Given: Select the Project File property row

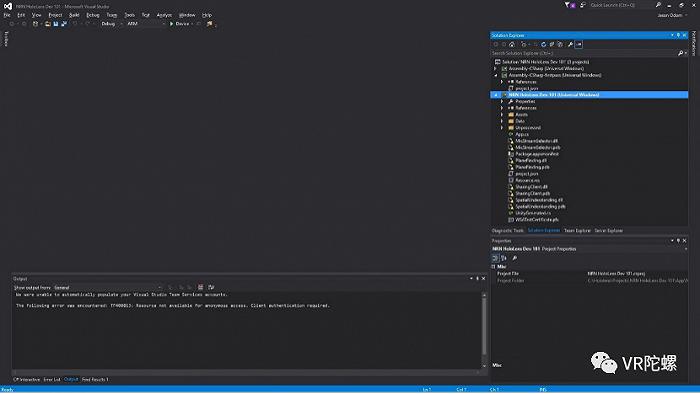Looking at the screenshot, I should tap(589, 274).
